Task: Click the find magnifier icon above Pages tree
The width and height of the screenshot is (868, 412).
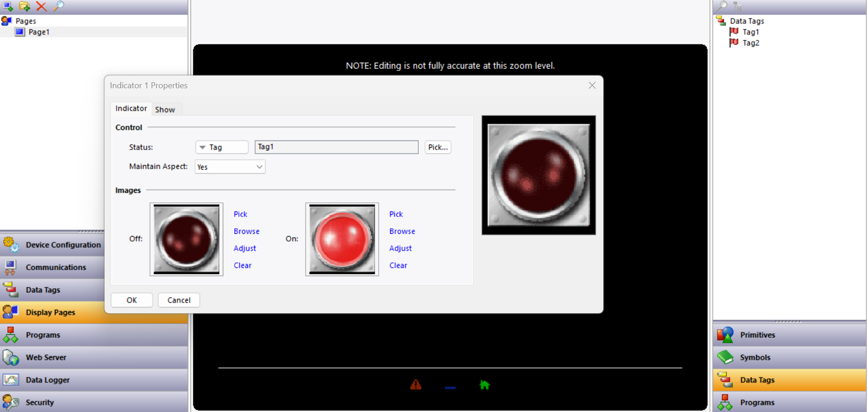Action: click(x=59, y=6)
